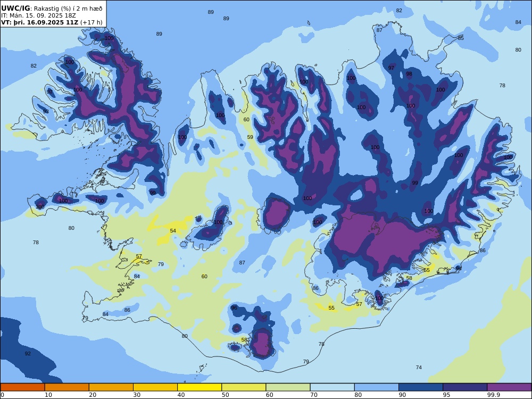Choose the light blue 80–90 legend swatch
This screenshot has height=399, width=532.
point(377,387)
